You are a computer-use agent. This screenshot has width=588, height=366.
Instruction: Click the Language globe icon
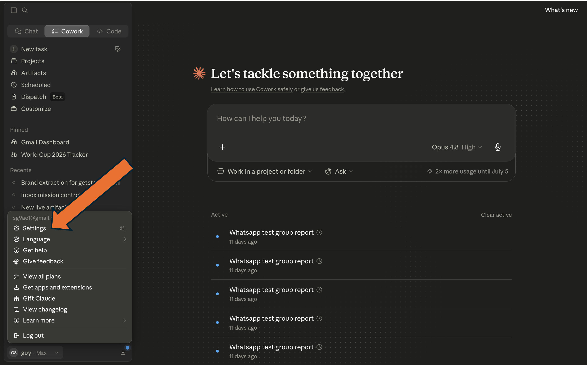tap(17, 239)
